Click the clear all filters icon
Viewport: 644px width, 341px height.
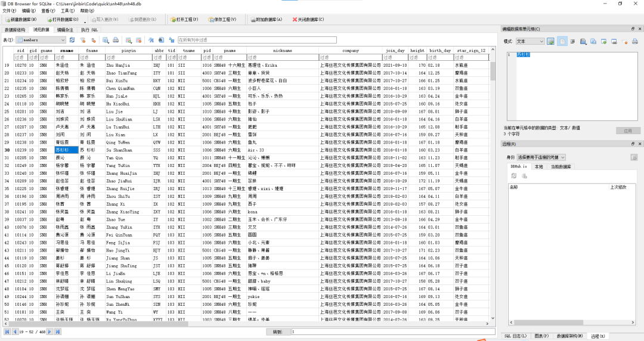point(82,40)
